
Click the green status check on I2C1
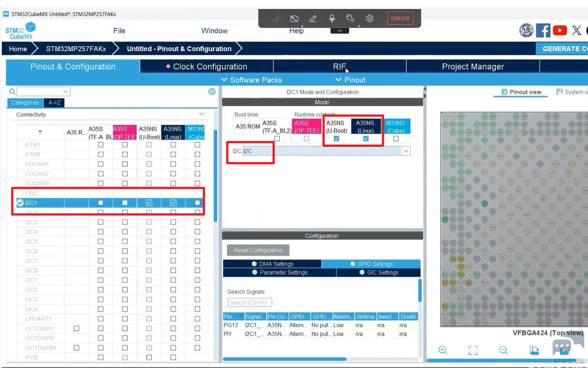click(20, 203)
